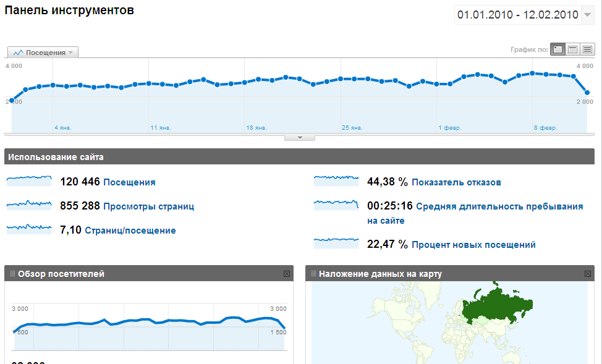Click the last data point on visits chart
The image size is (602, 364).
pyautogui.click(x=587, y=93)
